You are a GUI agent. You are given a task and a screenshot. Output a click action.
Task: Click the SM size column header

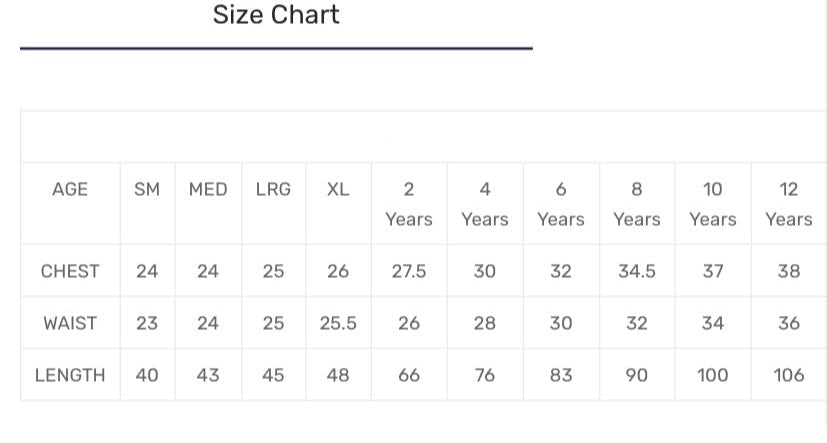click(147, 189)
